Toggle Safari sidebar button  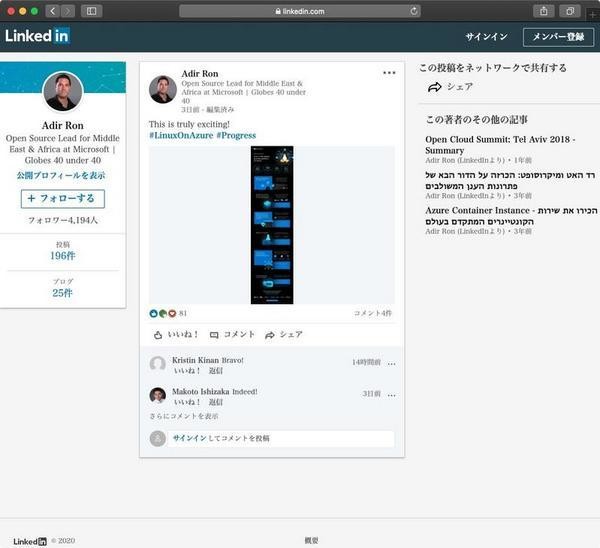(91, 11)
